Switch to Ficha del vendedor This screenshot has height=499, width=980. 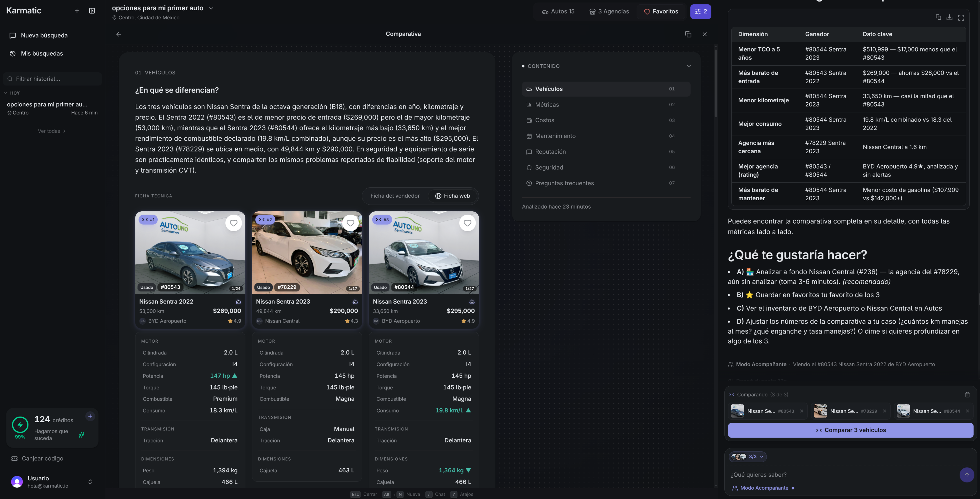pyautogui.click(x=395, y=196)
